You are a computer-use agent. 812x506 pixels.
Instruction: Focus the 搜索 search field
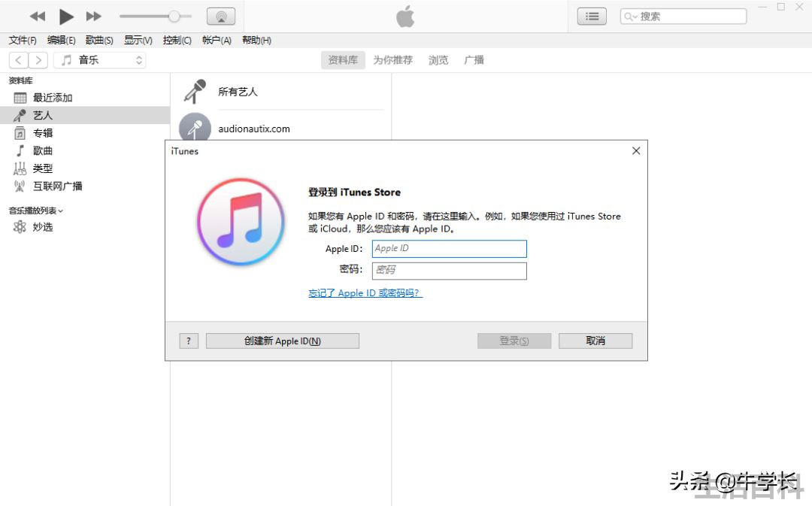coord(683,17)
